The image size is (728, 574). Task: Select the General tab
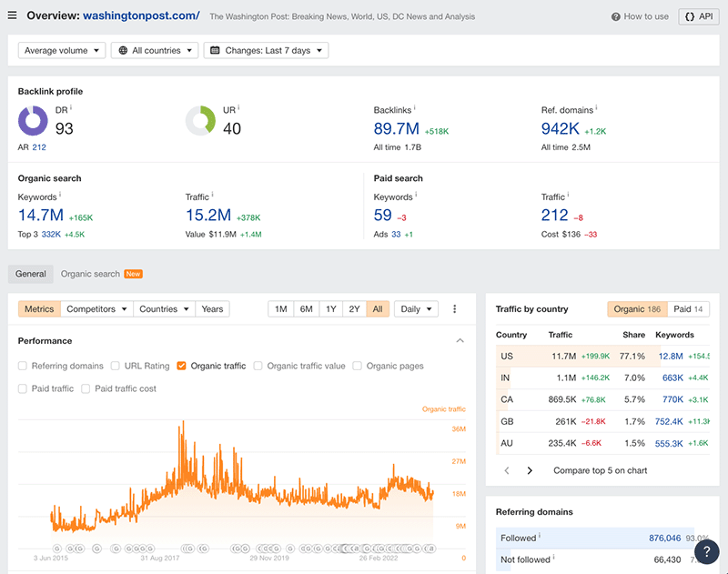click(x=31, y=274)
